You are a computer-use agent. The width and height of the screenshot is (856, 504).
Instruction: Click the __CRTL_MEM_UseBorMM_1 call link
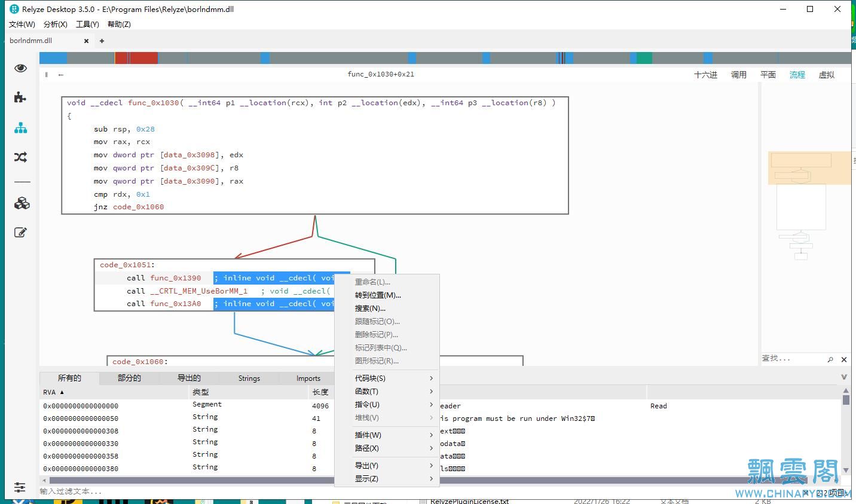(x=198, y=291)
